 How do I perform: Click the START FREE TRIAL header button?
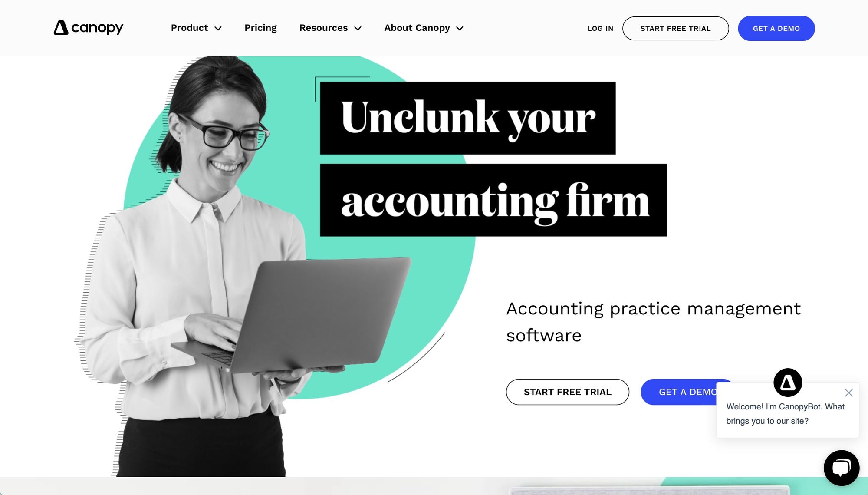[675, 28]
